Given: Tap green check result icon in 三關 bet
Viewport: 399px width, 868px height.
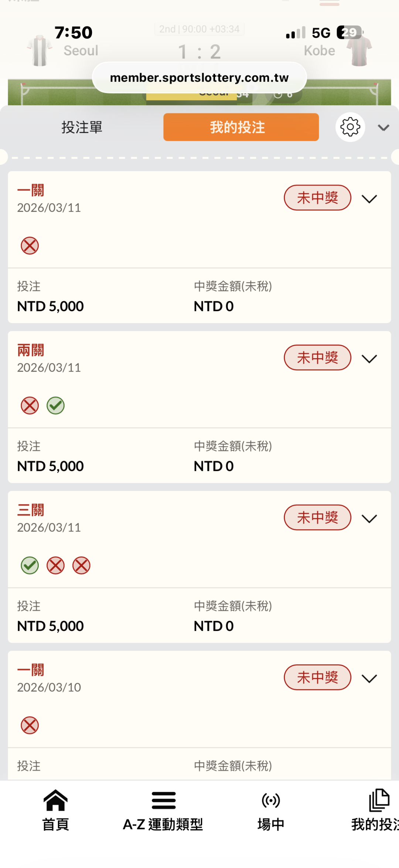Looking at the screenshot, I should [30, 566].
